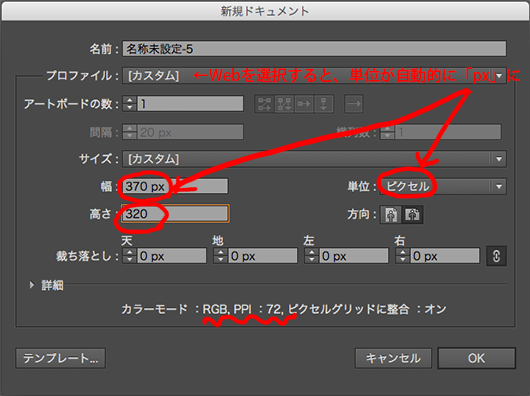
Task: Click the 幅 width field
Action: point(175,186)
